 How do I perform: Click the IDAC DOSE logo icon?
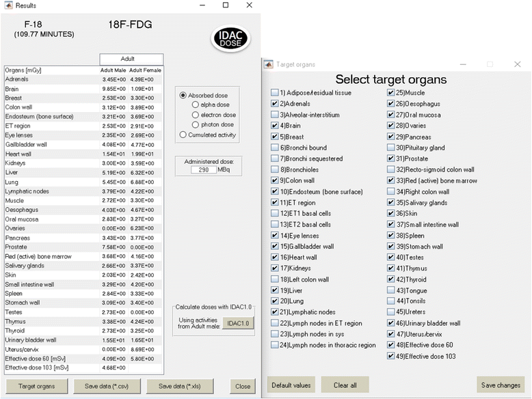pyautogui.click(x=232, y=38)
